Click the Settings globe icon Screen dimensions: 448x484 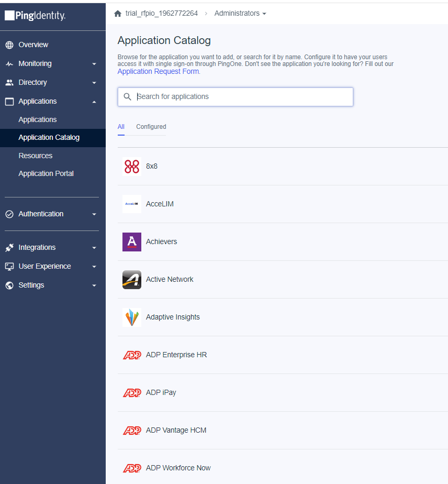click(x=9, y=285)
